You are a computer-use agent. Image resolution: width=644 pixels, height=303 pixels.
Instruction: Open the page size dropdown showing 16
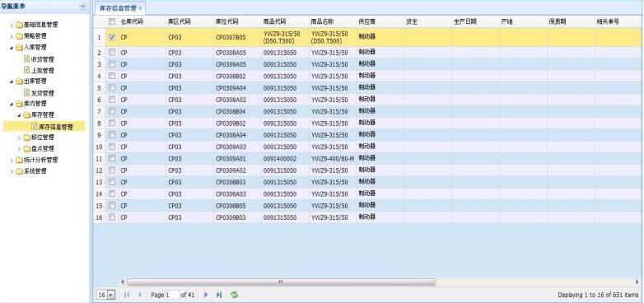coord(112,295)
